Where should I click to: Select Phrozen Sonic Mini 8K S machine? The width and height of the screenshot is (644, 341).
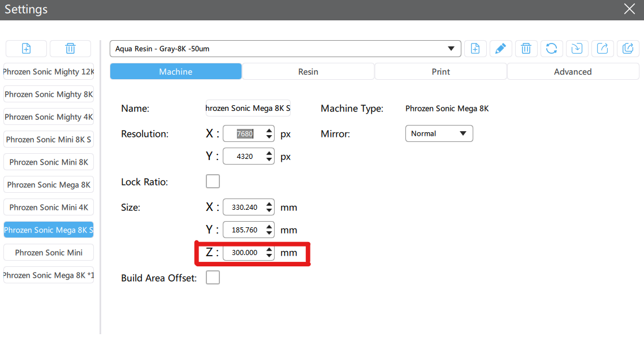pos(49,140)
